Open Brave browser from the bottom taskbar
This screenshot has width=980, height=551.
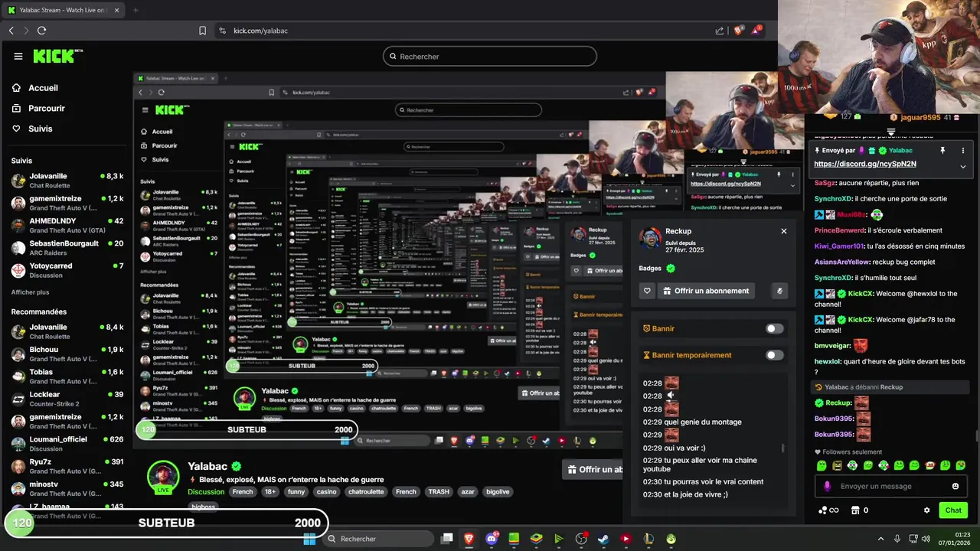click(x=469, y=539)
